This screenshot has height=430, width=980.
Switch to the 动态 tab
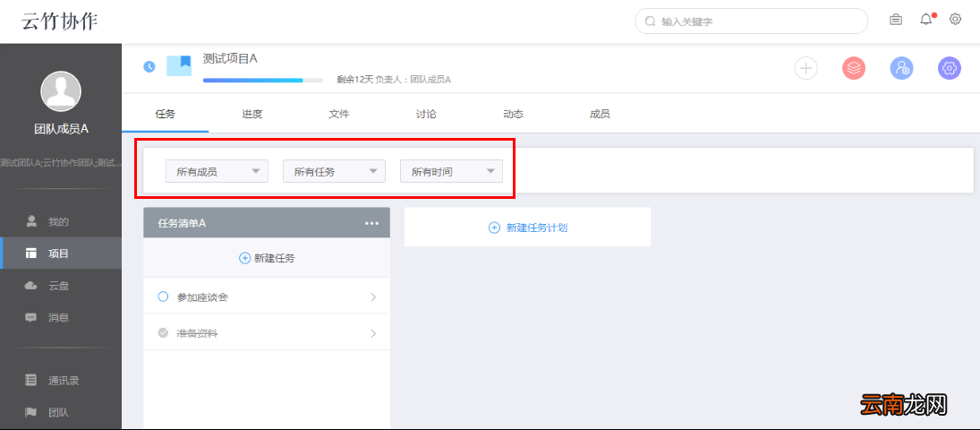click(513, 114)
